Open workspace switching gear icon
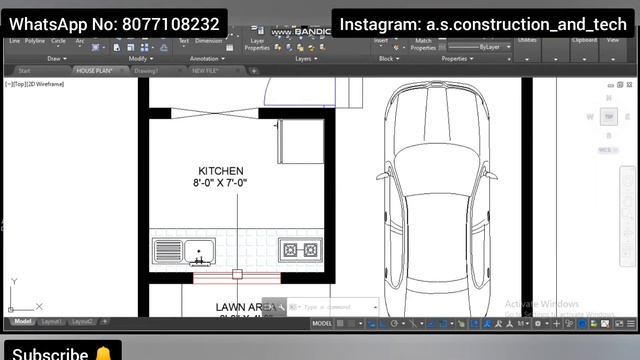640x360 pixels. (x=538, y=324)
